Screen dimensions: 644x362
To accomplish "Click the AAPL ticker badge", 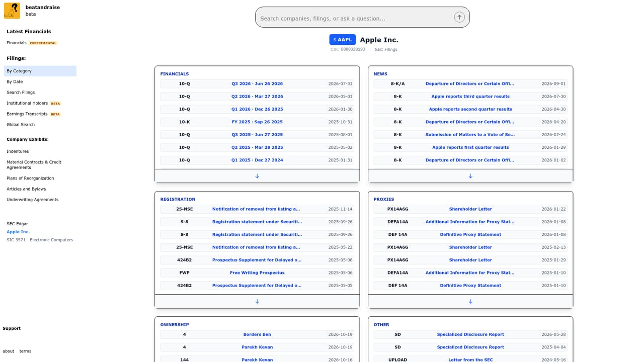I will tap(343, 40).
